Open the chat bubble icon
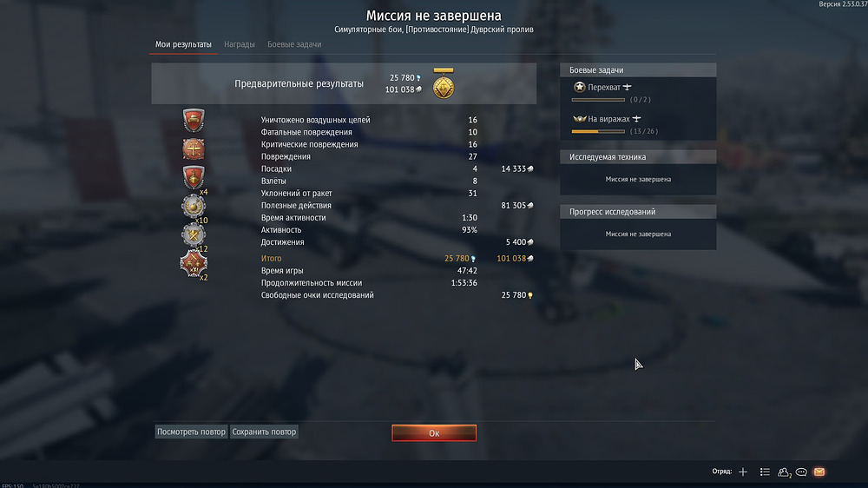 [x=801, y=472]
